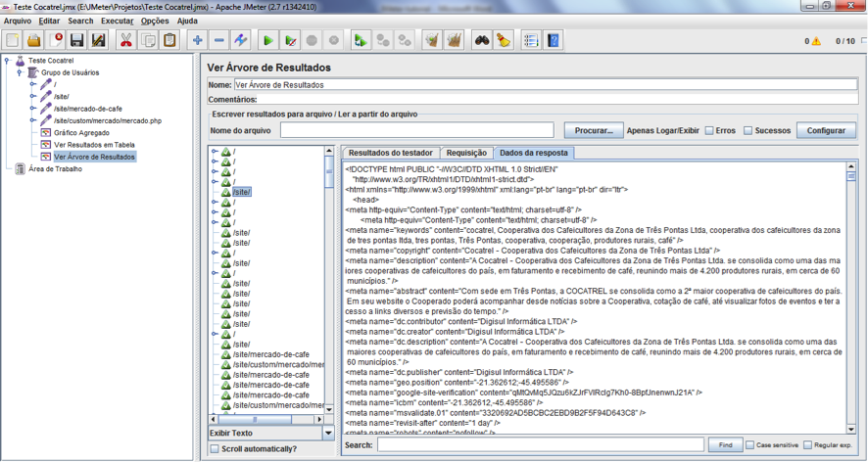The width and height of the screenshot is (868, 462).
Task: Click the Clear All broom icon
Action: point(455,41)
